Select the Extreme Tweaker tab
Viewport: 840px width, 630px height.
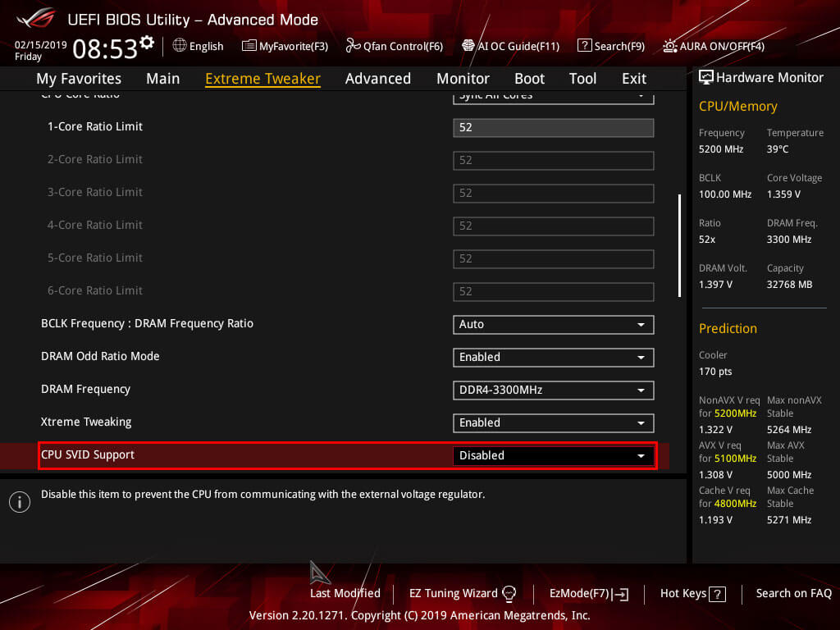tap(263, 79)
